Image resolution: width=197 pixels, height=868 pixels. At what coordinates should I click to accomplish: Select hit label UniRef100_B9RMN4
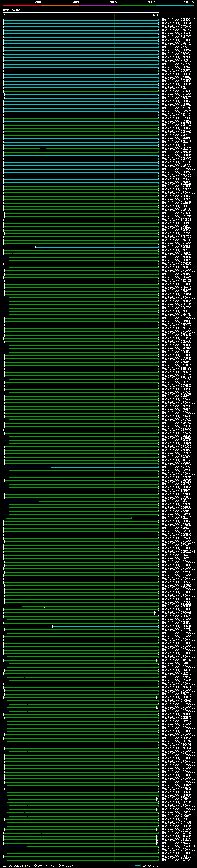[x=177, y=139]
